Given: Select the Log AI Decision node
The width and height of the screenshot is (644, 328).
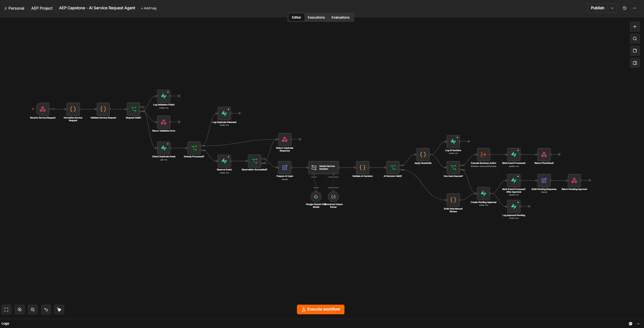Looking at the screenshot, I should point(453,142).
